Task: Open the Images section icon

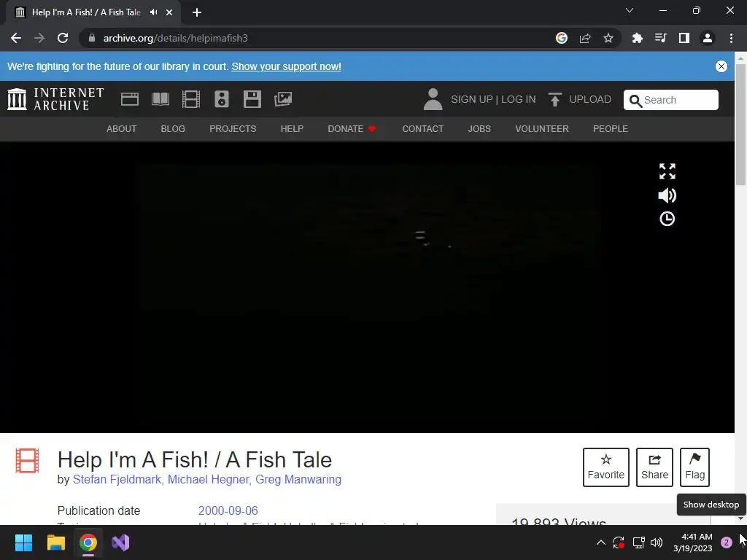Action: [x=283, y=99]
